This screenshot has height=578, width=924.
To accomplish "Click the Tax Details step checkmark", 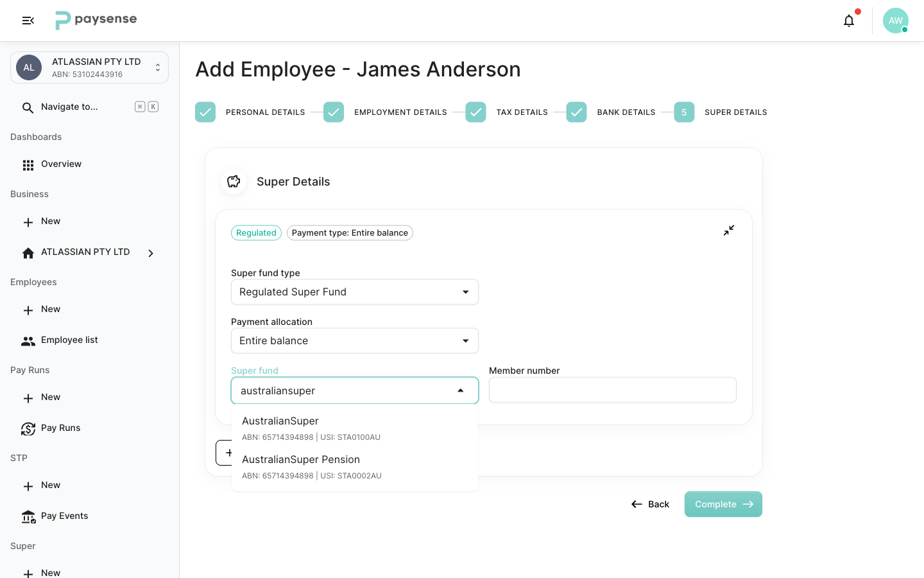I will [x=475, y=112].
